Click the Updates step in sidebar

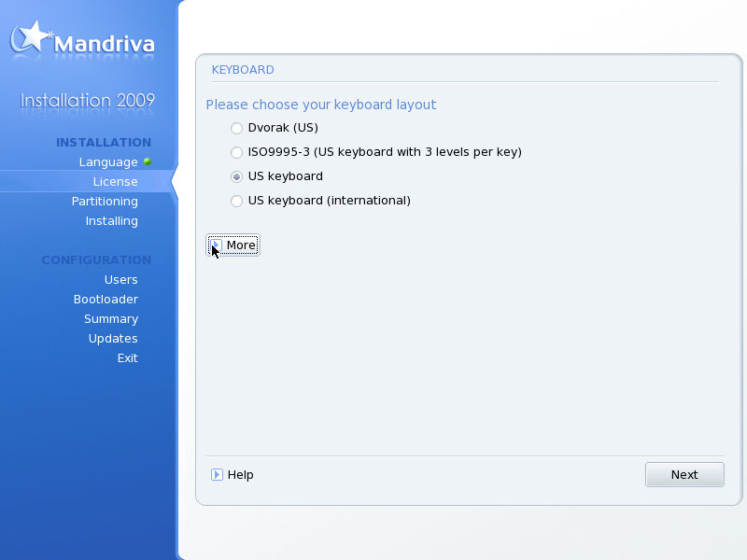click(x=113, y=339)
